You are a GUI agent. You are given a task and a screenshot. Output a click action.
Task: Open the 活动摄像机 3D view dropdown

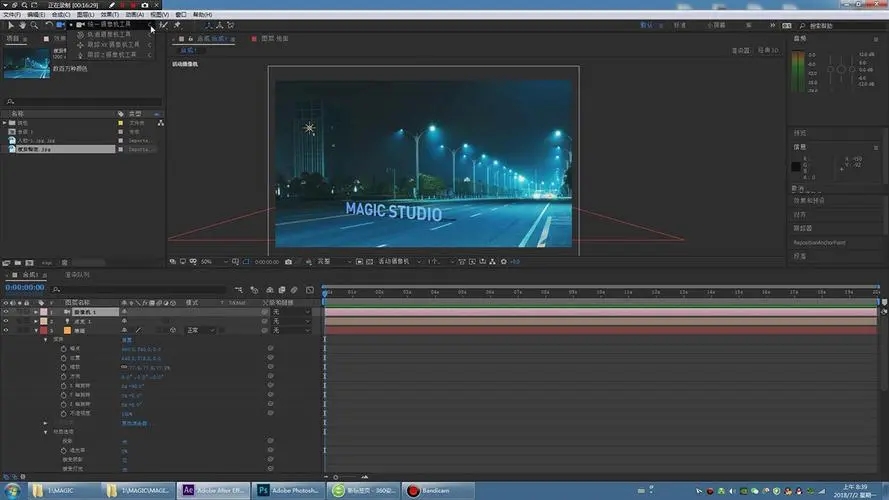pos(400,261)
